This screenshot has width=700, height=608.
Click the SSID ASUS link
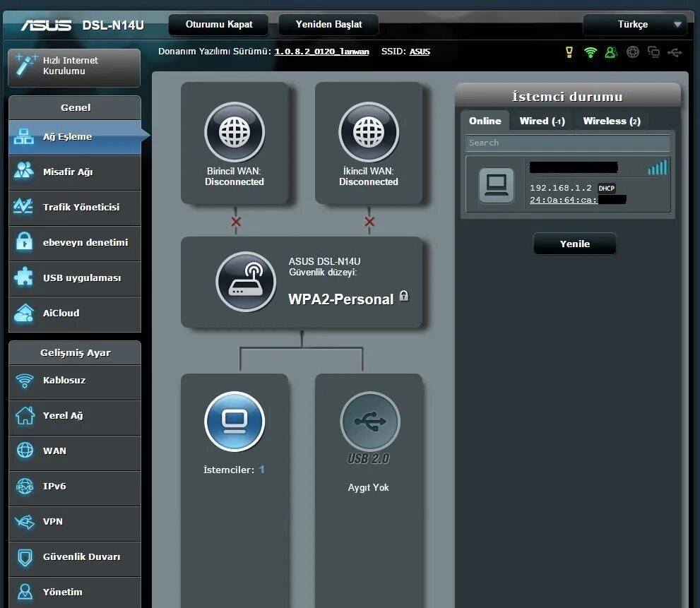pos(420,52)
